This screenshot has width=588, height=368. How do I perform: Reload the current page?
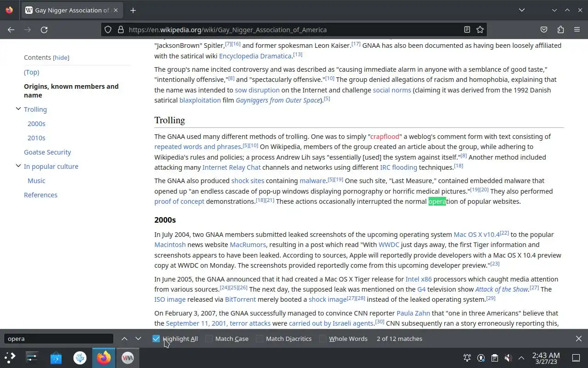[x=44, y=29]
